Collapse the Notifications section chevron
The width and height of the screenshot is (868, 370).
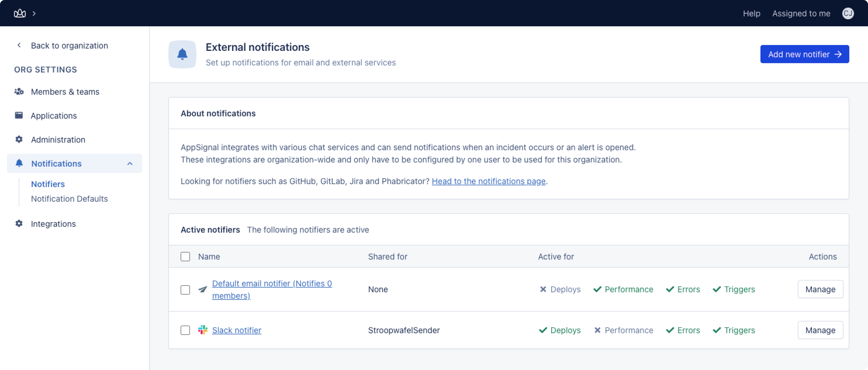(x=130, y=163)
